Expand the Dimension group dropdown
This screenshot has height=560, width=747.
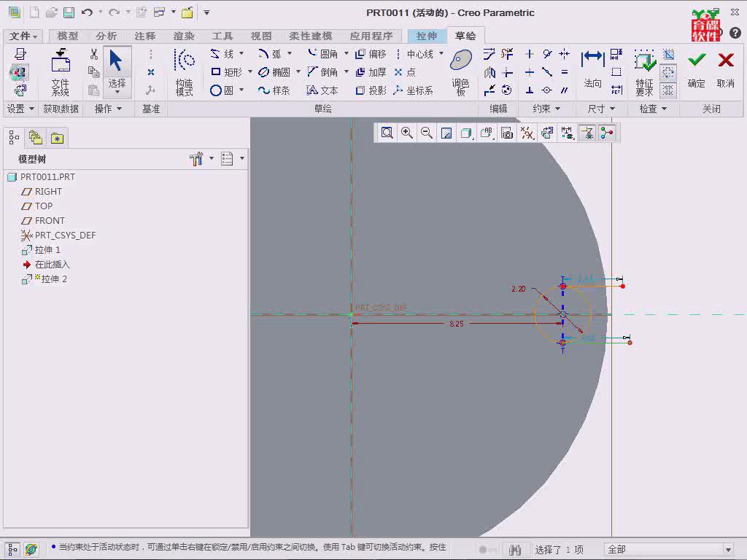pyautogui.click(x=601, y=109)
